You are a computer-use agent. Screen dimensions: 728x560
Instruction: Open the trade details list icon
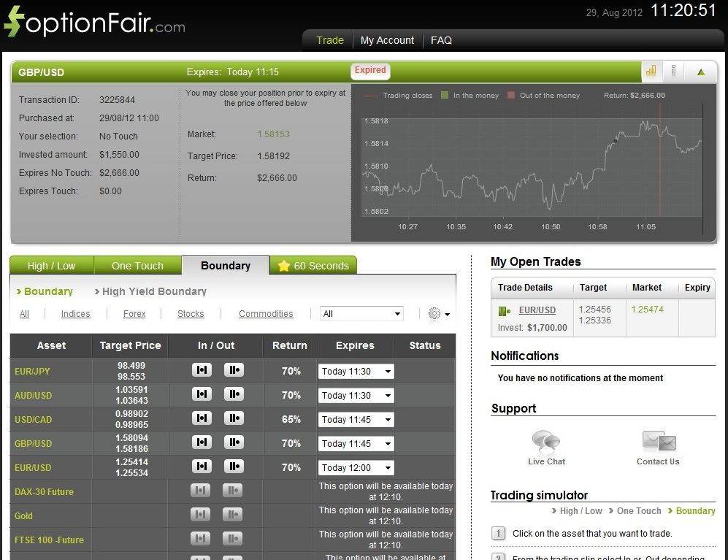point(673,72)
